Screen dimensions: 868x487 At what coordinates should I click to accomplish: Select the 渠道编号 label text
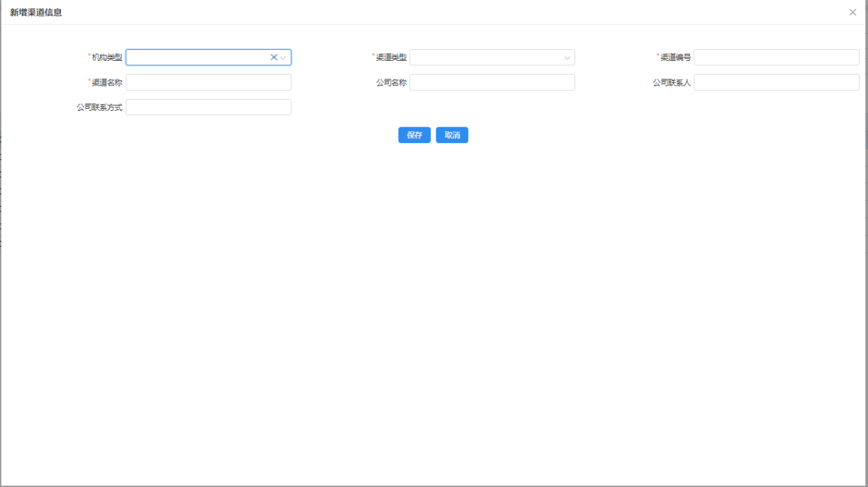pos(675,57)
